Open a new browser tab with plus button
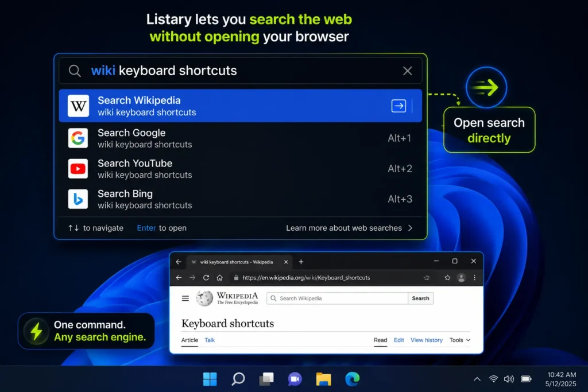588x392 pixels. (x=301, y=262)
